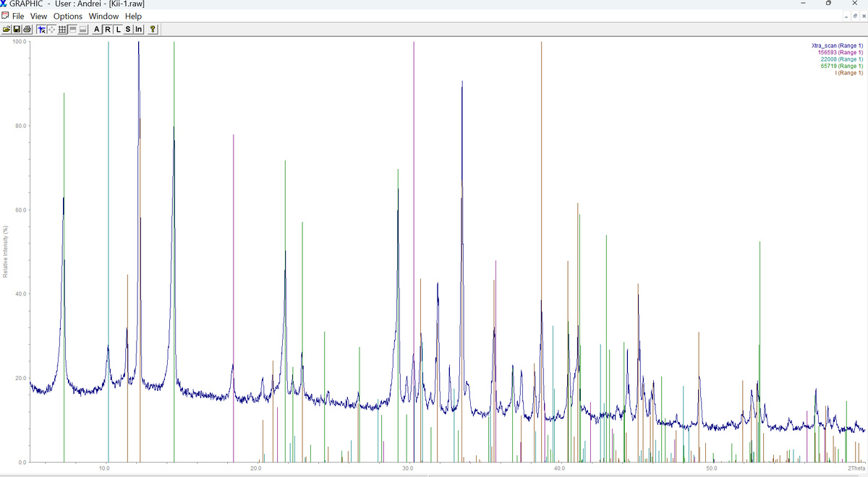Open the Options menu
This screenshot has height=477, width=868.
[x=68, y=16]
